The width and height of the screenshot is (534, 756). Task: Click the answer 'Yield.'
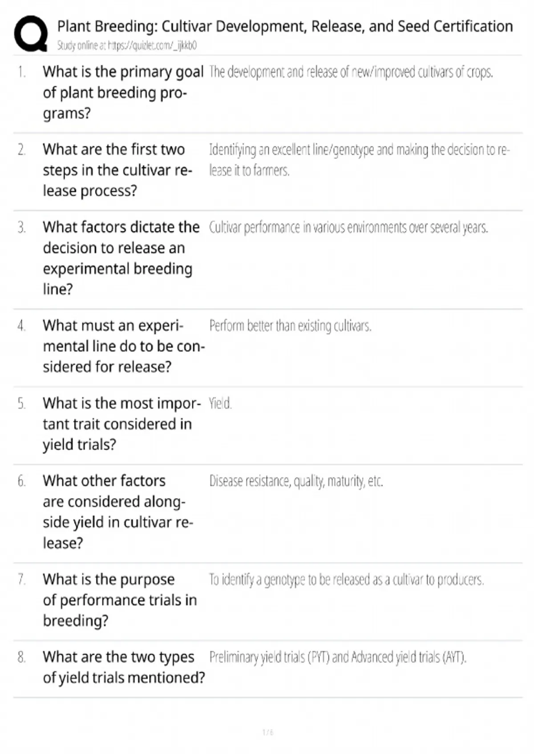click(x=220, y=404)
